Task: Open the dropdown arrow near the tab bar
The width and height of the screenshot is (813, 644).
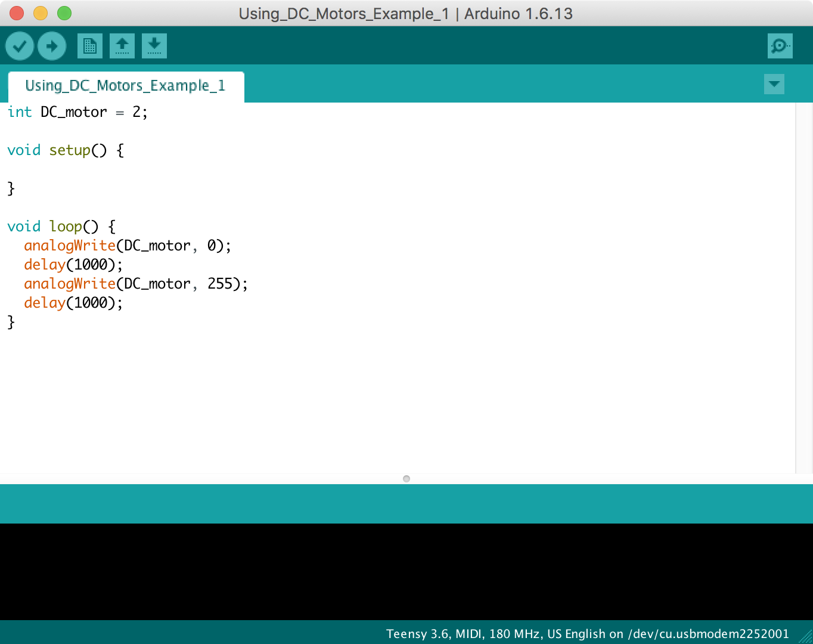Action: pos(774,84)
